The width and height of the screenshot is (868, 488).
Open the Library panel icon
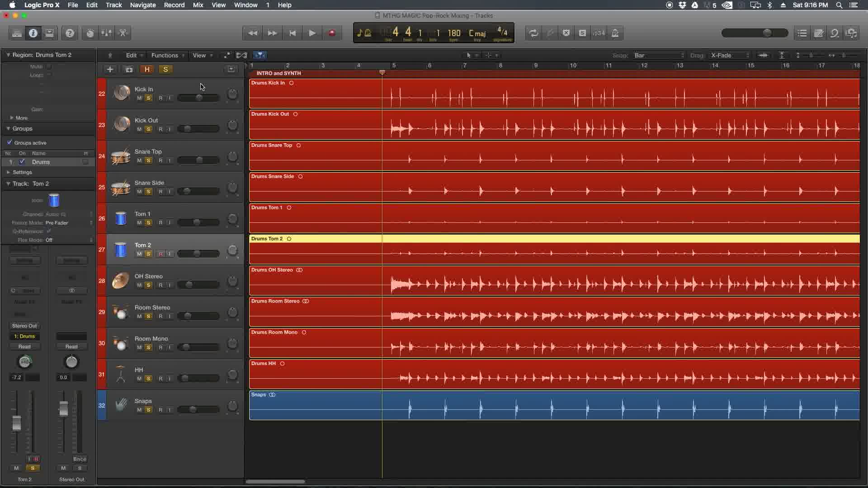pos(17,33)
